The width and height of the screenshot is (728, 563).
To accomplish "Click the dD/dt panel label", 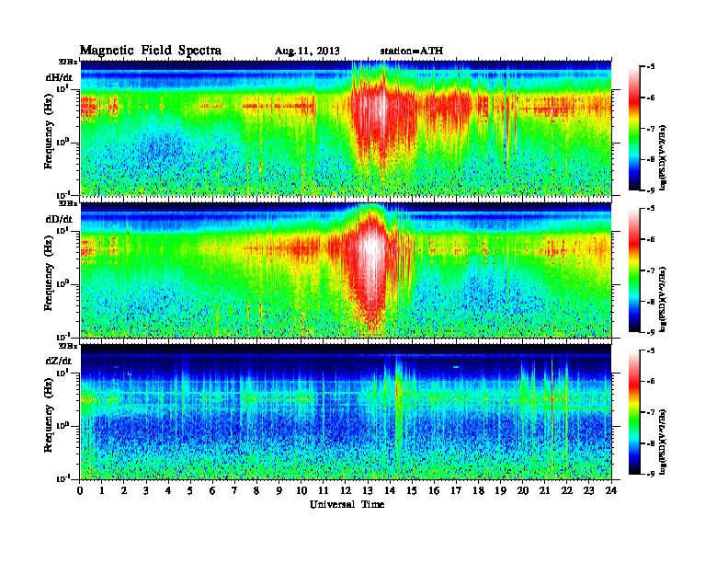I will pos(59,219).
